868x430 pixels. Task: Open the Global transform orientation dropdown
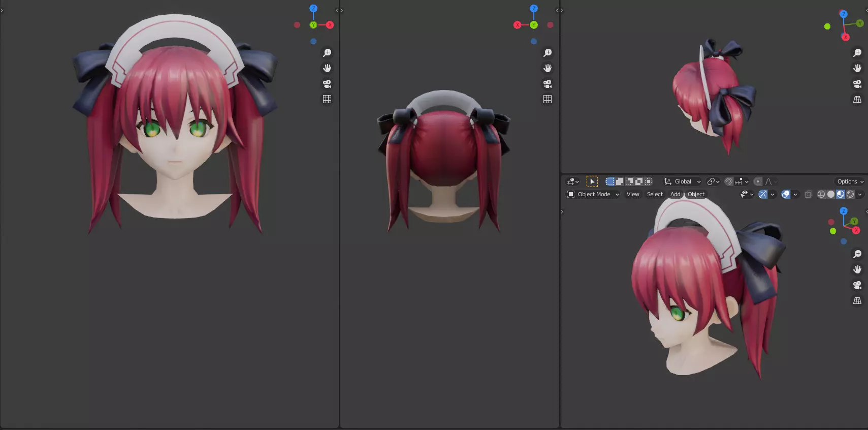coord(682,181)
